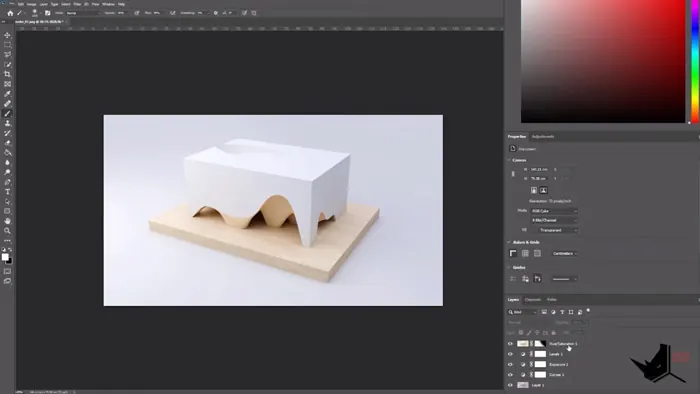Open the Centimeters units dropdown
The height and width of the screenshot is (394, 700).
pyautogui.click(x=565, y=253)
